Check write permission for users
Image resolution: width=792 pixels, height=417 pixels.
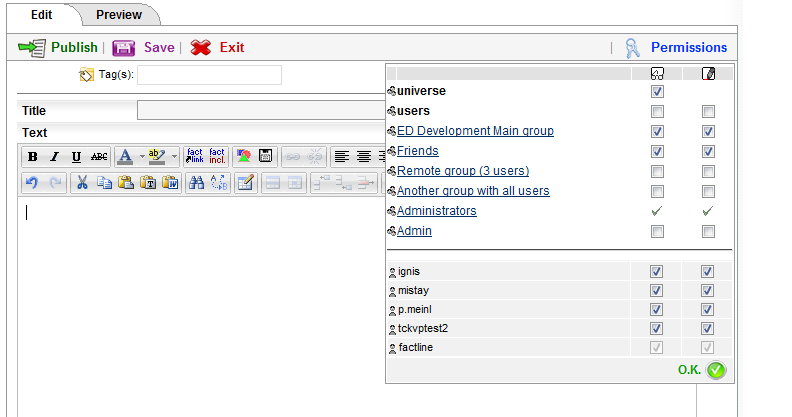coord(708,111)
